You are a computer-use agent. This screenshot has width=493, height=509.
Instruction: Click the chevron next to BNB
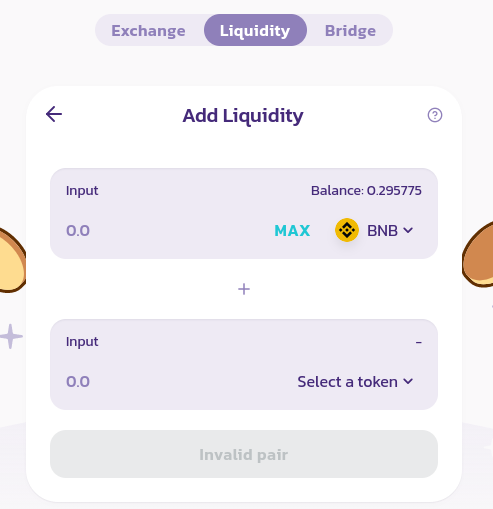click(408, 230)
